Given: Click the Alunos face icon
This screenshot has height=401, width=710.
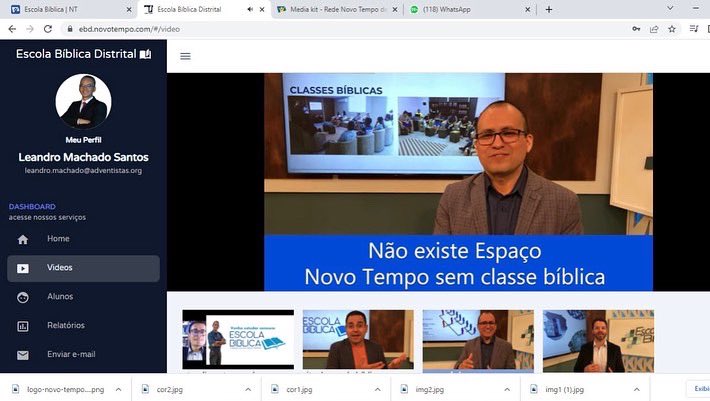Looking at the screenshot, I should (23, 297).
